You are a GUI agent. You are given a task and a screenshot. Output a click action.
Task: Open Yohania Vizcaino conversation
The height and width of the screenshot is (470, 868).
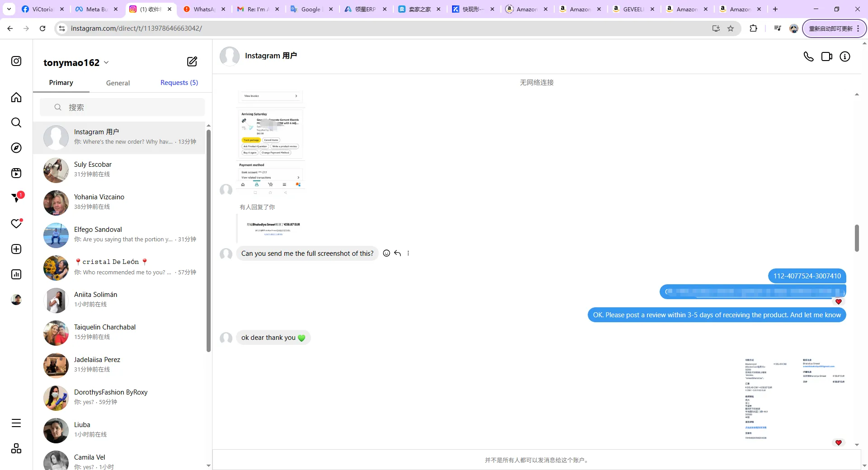(119, 202)
